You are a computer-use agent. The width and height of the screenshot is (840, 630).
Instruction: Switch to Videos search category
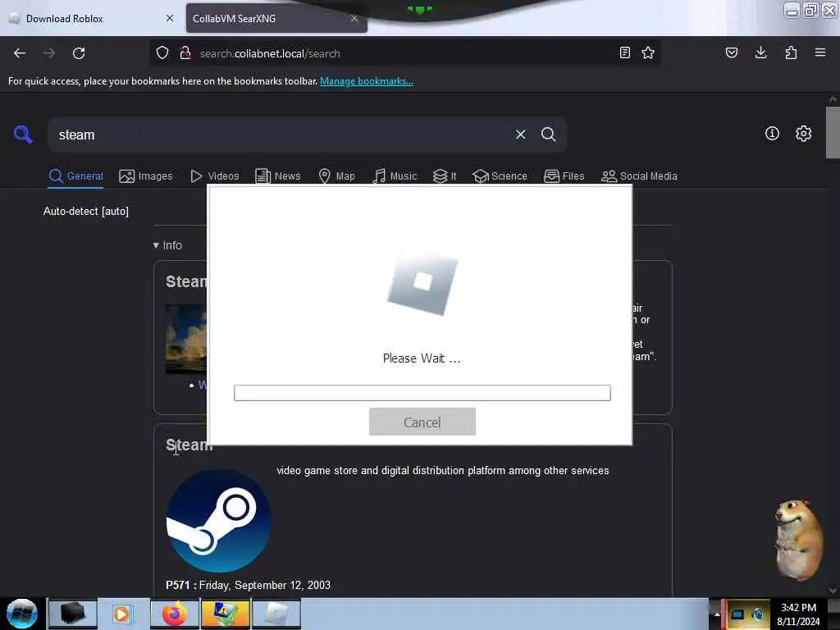[x=215, y=176]
